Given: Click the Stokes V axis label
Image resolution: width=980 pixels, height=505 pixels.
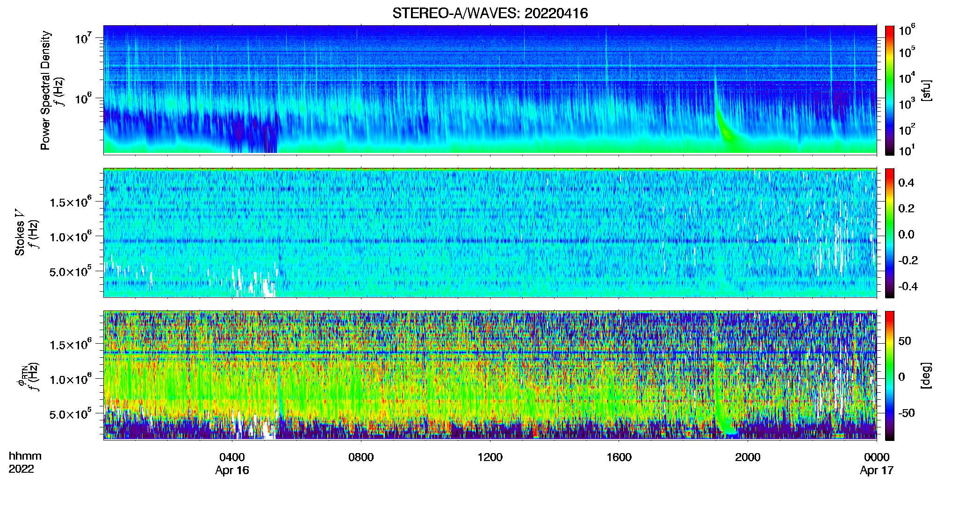Looking at the screenshot, I should [x=20, y=232].
